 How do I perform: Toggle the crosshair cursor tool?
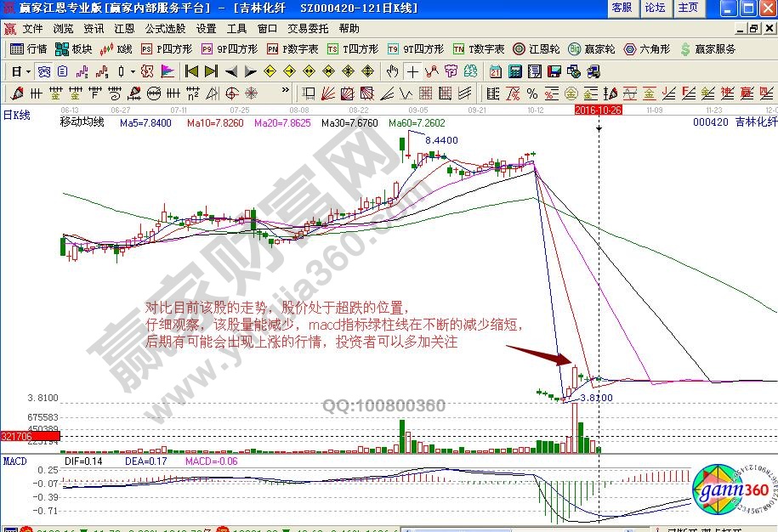click(412, 71)
